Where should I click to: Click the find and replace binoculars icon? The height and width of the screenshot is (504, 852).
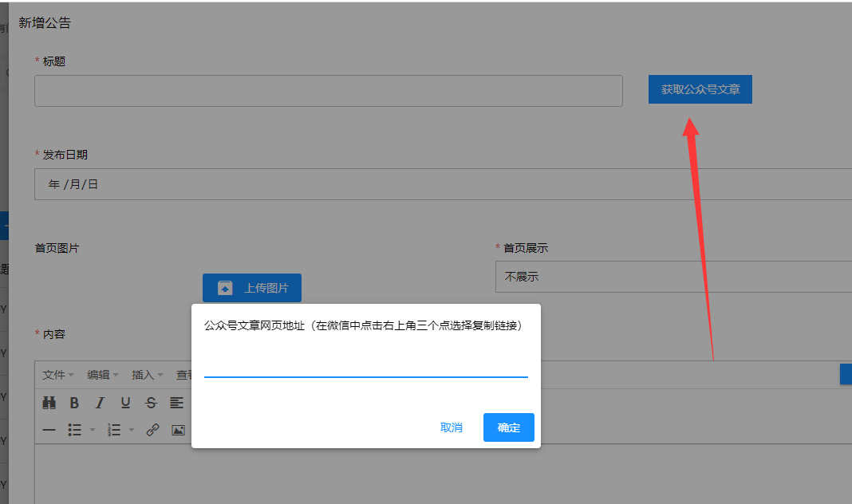(49, 403)
